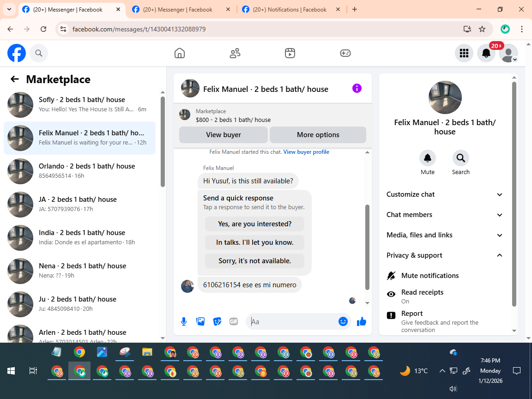Screen dimensions: 532x399
Task: Send a thumbs-up like
Action: pyautogui.click(x=361, y=321)
